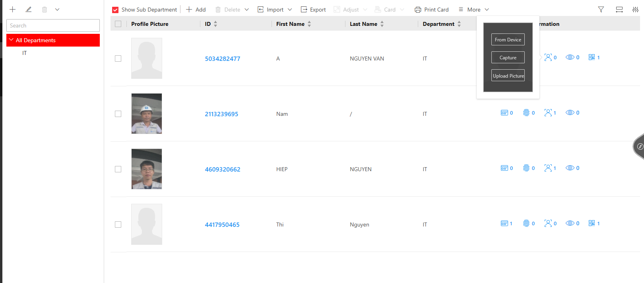Click the Import button
Viewport: 644px width, 283px height.
click(x=271, y=10)
